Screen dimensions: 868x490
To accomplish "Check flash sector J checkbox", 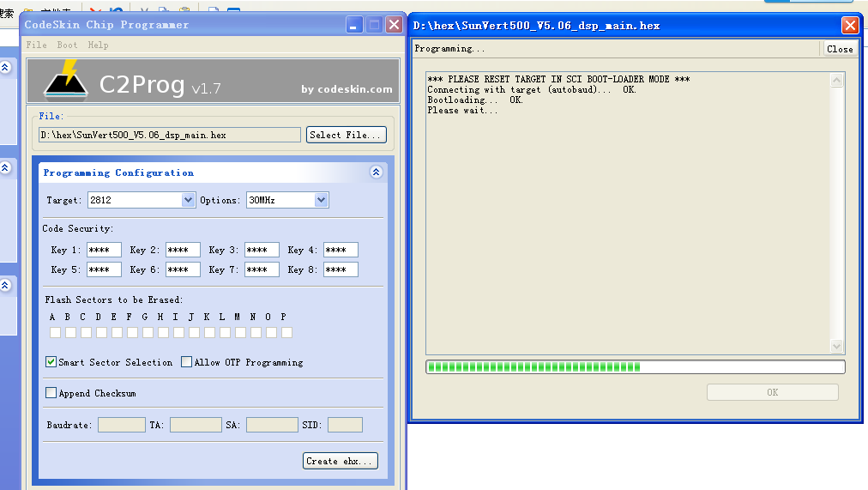I will click(x=195, y=332).
